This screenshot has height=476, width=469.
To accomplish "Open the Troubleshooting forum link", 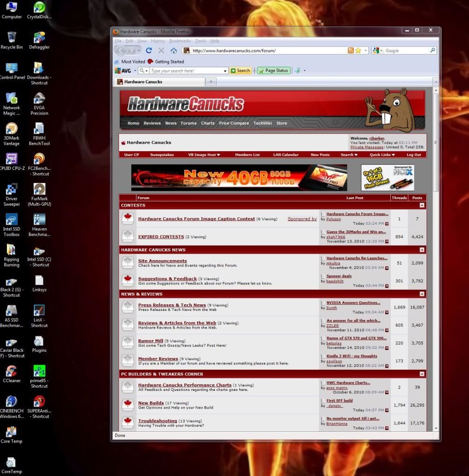I will [157, 421].
